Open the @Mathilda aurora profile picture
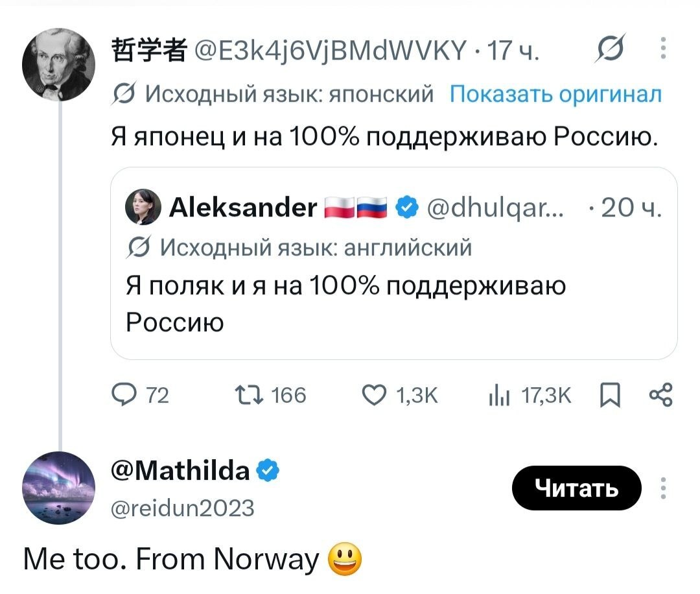Screen dimensions: 700x594 pyautogui.click(x=58, y=488)
